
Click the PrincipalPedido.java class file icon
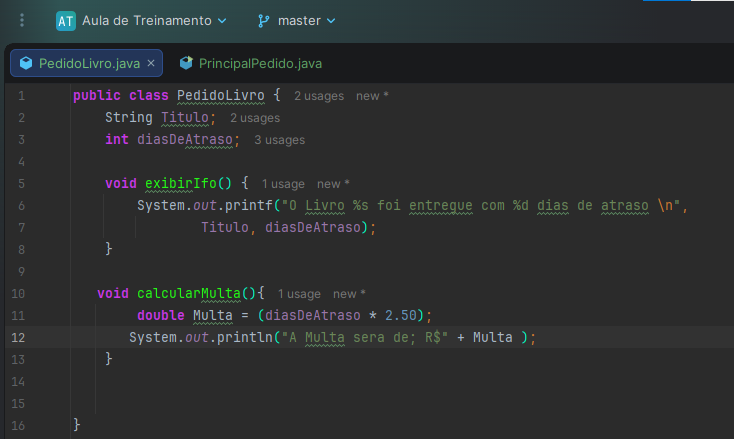[186, 63]
